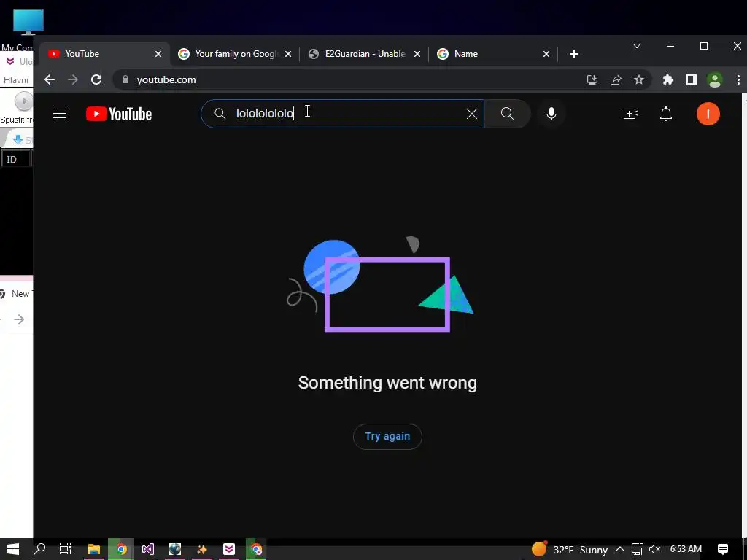Switch to the YouTube tab
Image resolution: width=747 pixels, height=560 pixels.
tap(104, 54)
